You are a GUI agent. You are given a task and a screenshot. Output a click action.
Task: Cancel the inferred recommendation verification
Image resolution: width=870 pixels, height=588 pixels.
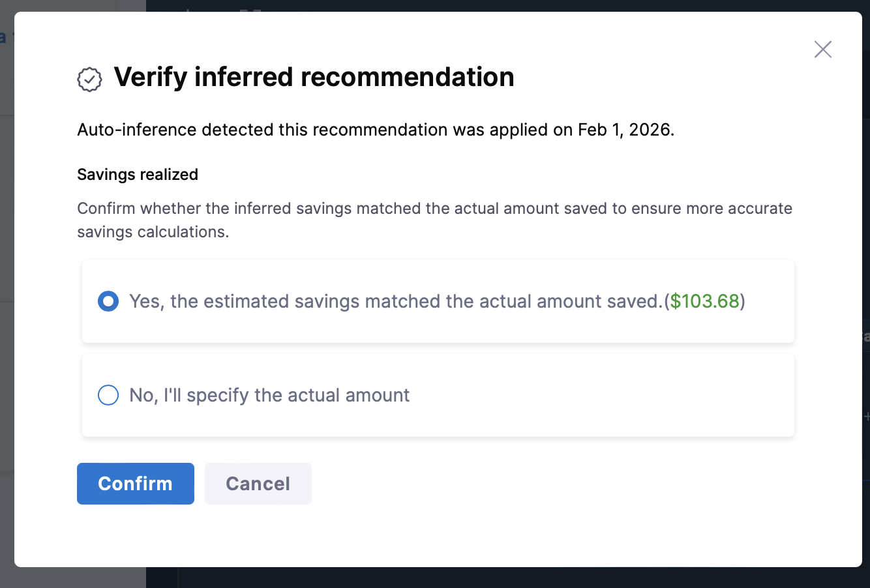[x=258, y=484]
